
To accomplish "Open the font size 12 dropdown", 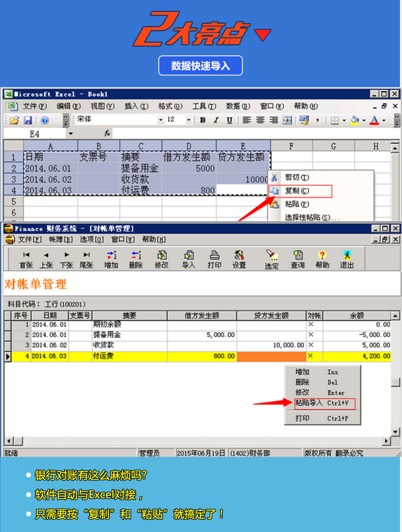I will (188, 120).
